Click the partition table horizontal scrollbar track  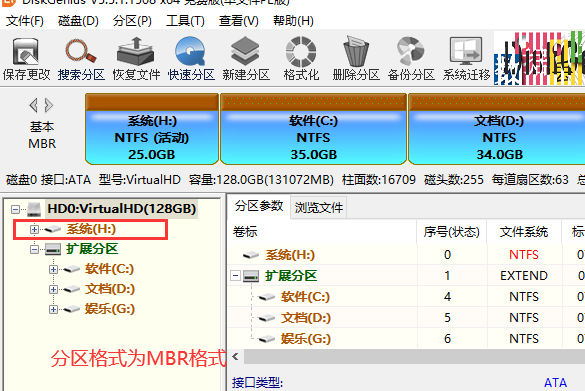(414, 357)
